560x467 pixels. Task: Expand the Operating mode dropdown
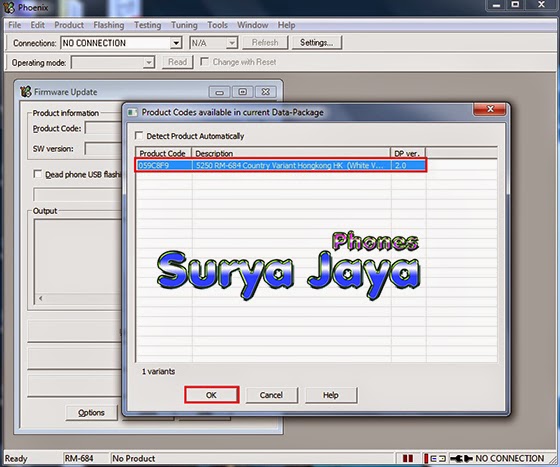click(148, 62)
